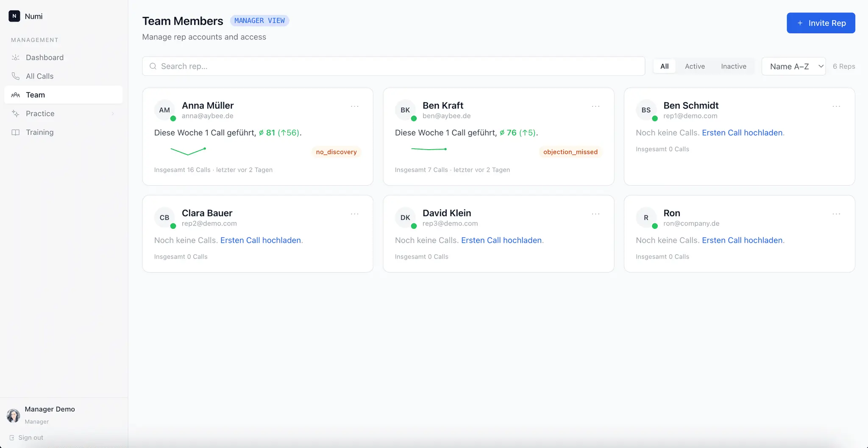Viewport: 868px width, 448px height.
Task: Click 'Insgesamt 7 Calls' text
Action: point(421,170)
